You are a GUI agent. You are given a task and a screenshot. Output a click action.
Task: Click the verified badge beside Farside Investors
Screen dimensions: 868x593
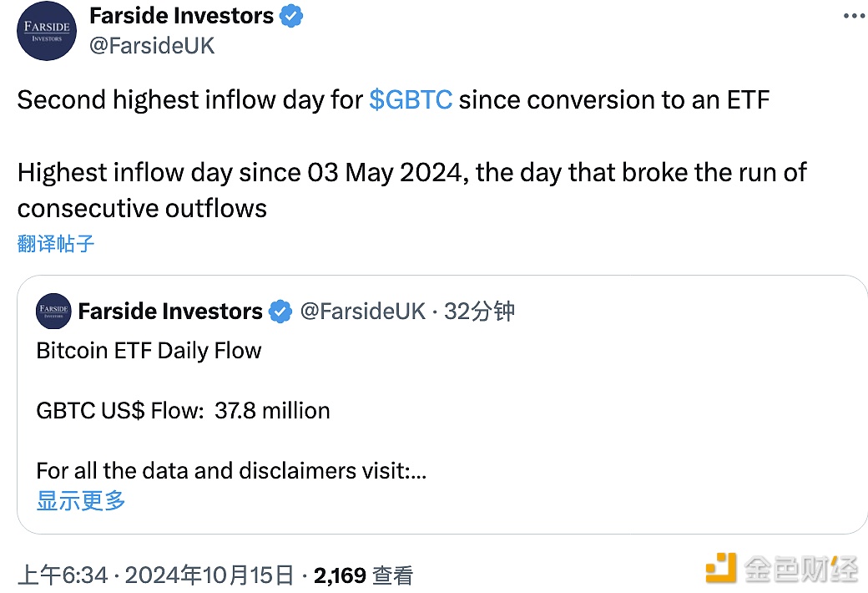pyautogui.click(x=291, y=16)
